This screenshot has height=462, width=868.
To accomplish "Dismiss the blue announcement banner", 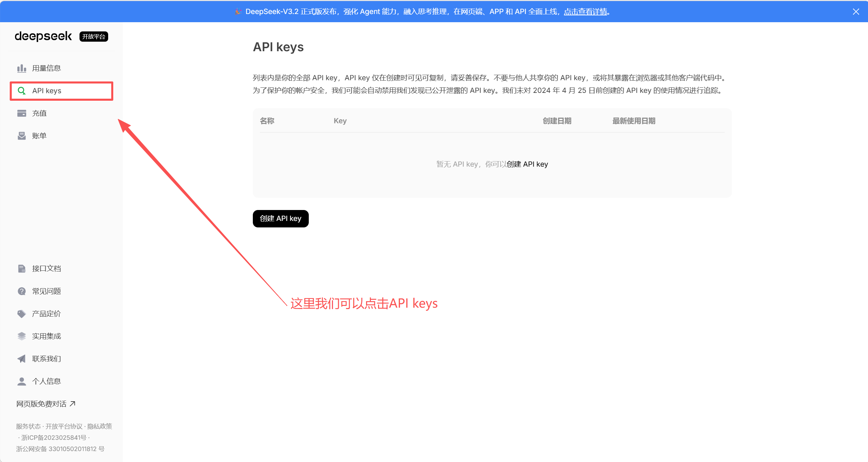I will [856, 12].
